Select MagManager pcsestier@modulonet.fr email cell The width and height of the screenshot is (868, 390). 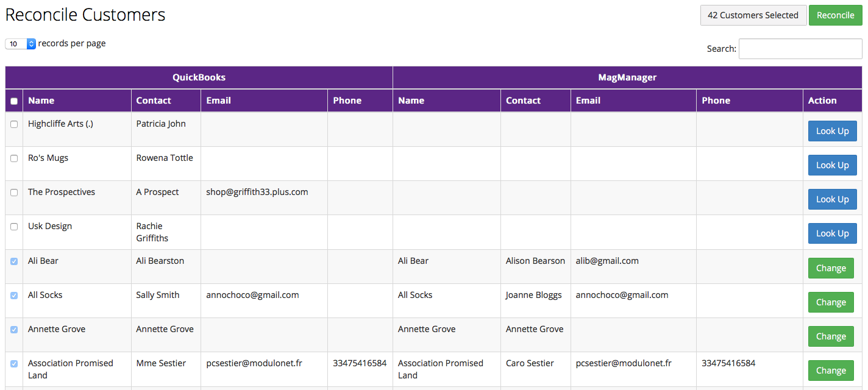pos(633,369)
